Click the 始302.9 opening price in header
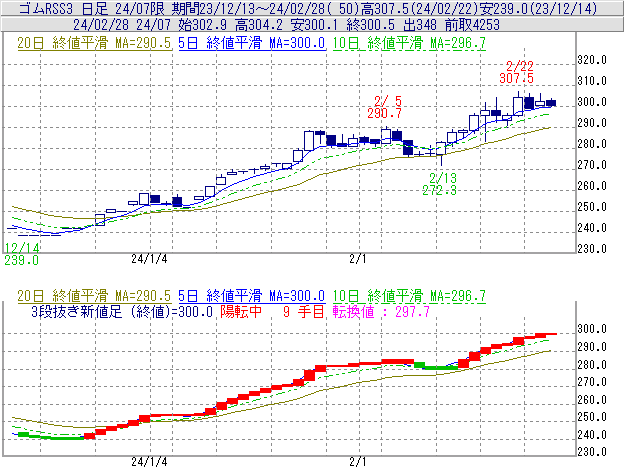The image size is (624, 475). 203,25
